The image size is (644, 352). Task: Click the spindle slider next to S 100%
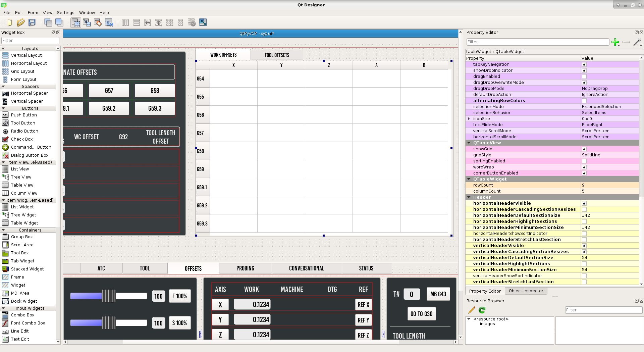point(109,323)
